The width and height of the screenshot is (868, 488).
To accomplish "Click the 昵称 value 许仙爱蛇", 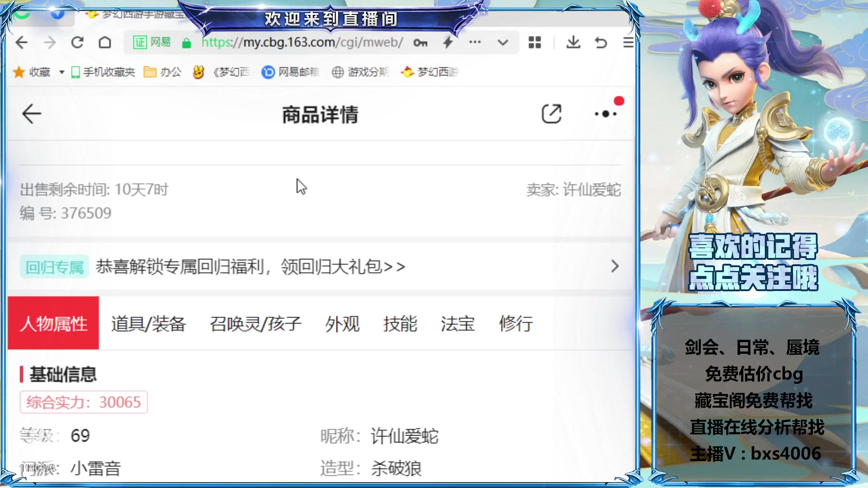I will (x=405, y=436).
